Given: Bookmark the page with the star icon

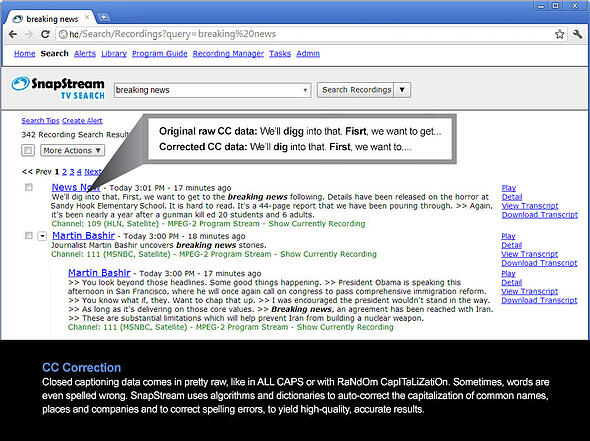Looking at the screenshot, I should [560, 34].
